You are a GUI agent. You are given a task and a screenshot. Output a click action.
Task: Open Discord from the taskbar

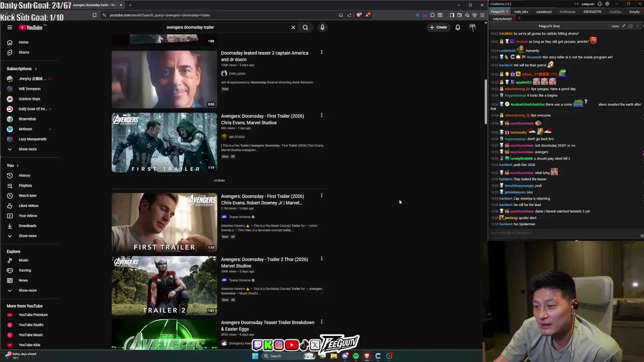345,356
